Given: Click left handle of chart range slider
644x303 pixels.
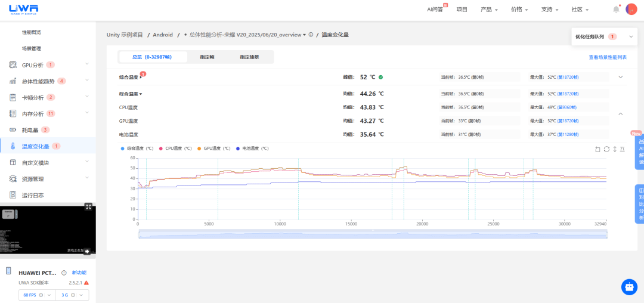Looking at the screenshot, I should pyautogui.click(x=139, y=234).
